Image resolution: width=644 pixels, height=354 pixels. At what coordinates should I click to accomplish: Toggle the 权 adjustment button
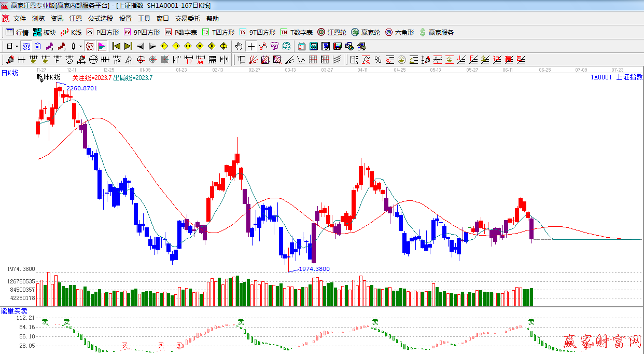point(90,46)
